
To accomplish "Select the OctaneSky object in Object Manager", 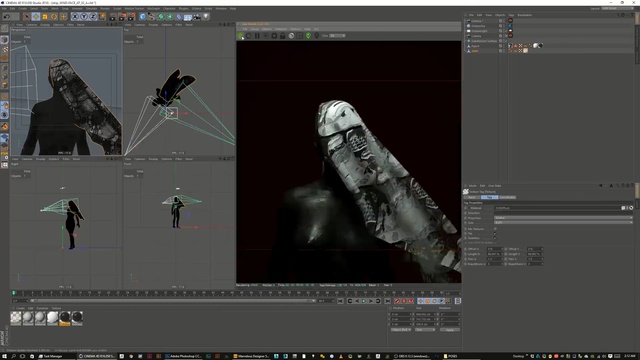I will tap(478, 26).
